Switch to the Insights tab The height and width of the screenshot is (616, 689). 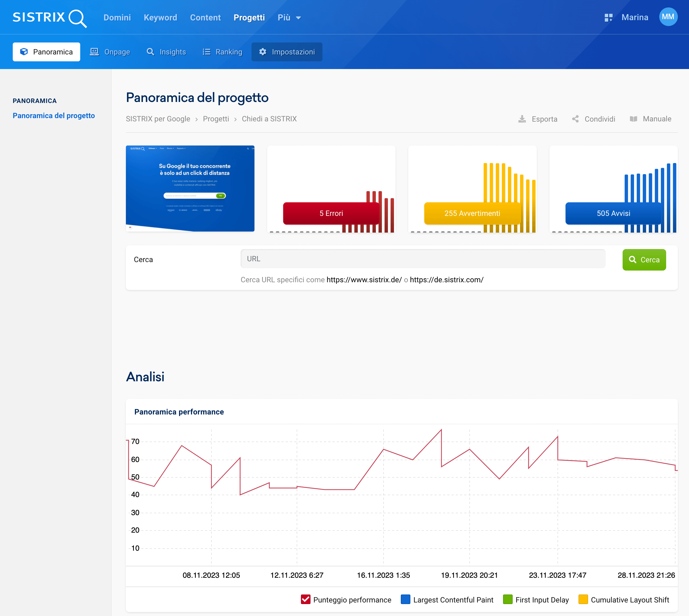[166, 52]
